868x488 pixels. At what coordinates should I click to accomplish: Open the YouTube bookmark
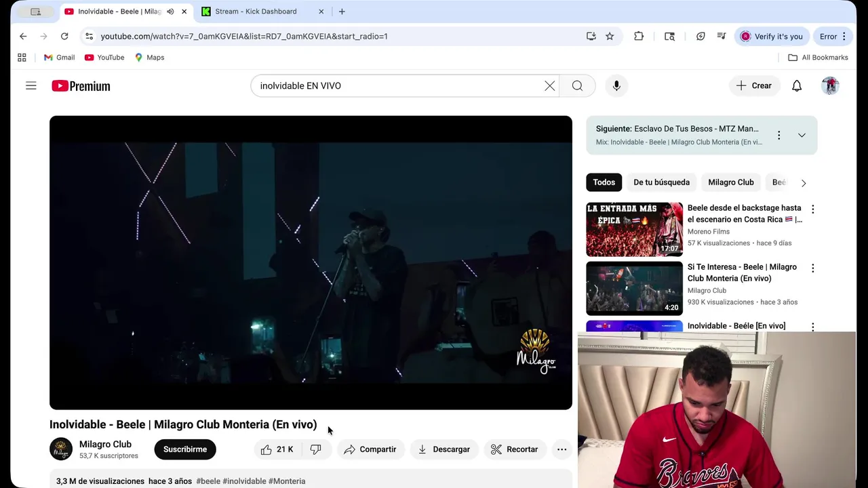click(x=104, y=58)
